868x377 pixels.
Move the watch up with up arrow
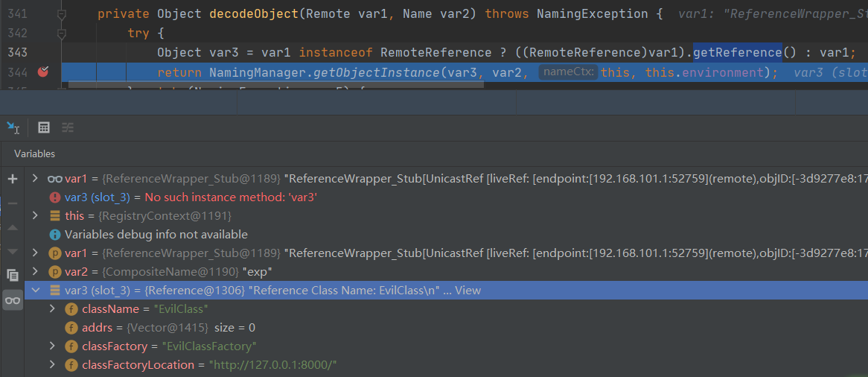[x=13, y=227]
